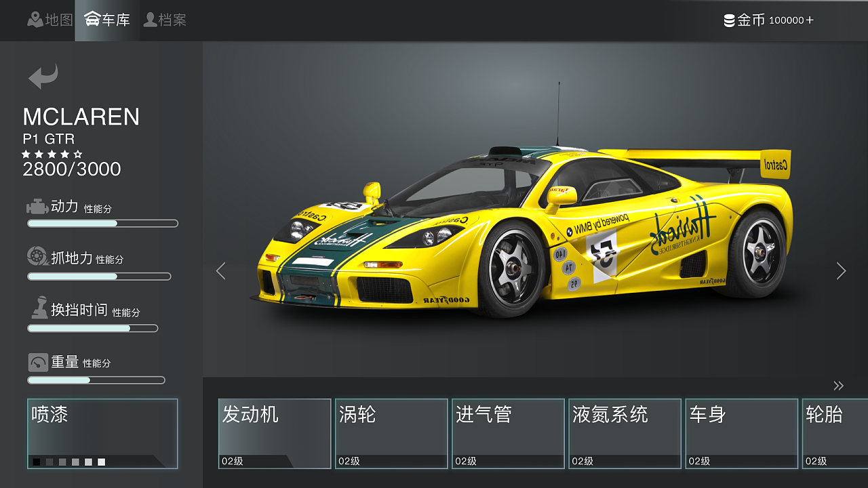Select the black paint swatch
868x488 pixels.
37,462
